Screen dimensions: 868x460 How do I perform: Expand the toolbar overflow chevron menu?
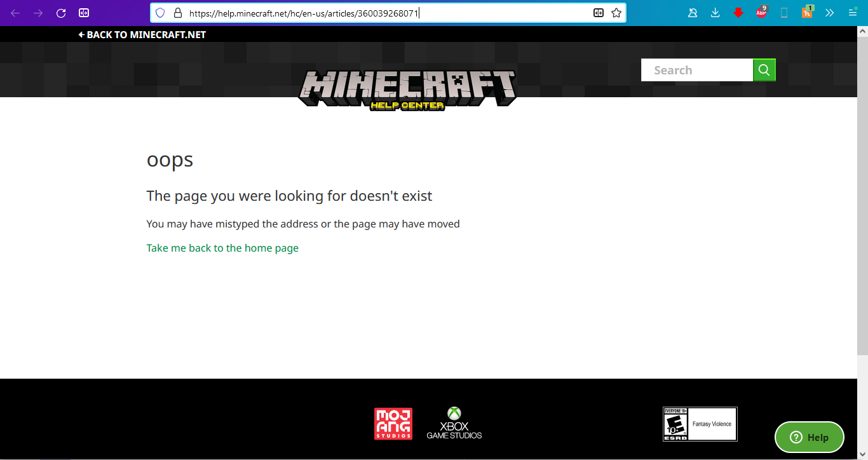click(x=829, y=13)
